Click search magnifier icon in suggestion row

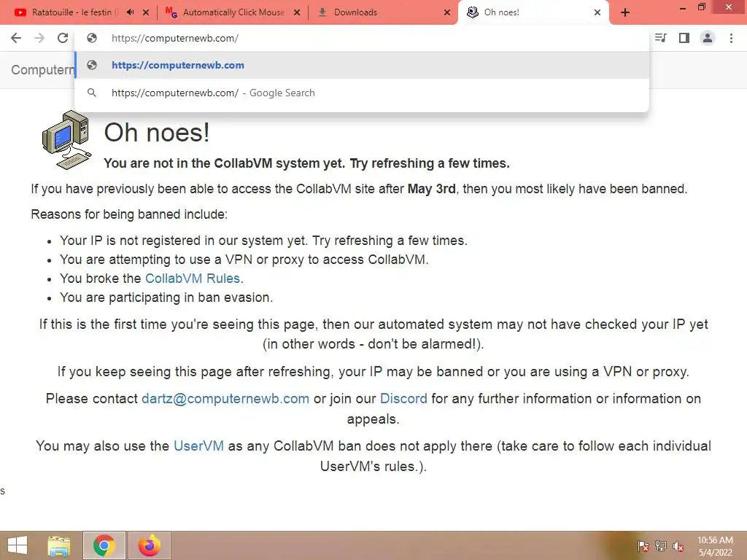point(92,93)
